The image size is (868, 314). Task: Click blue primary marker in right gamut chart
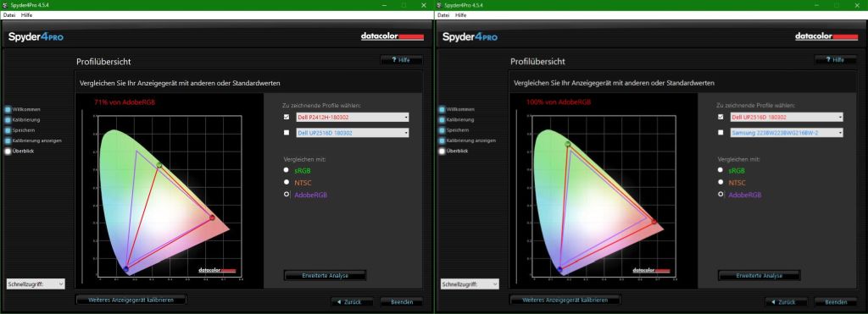pos(559,269)
